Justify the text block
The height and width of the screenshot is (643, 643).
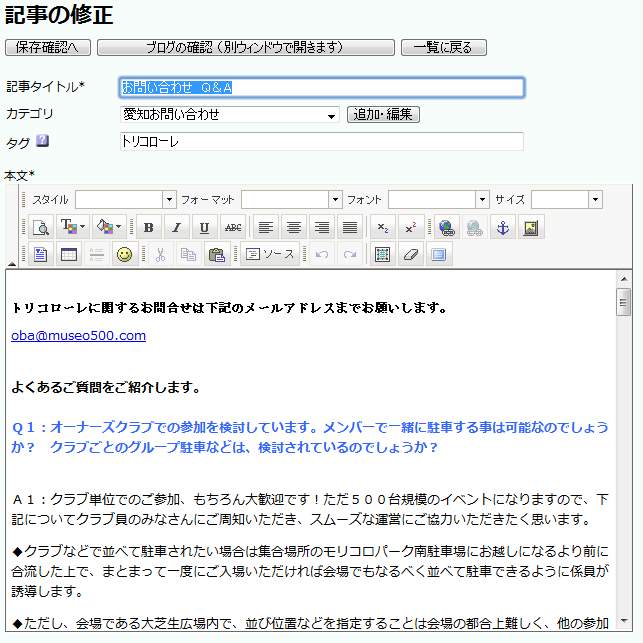350,227
